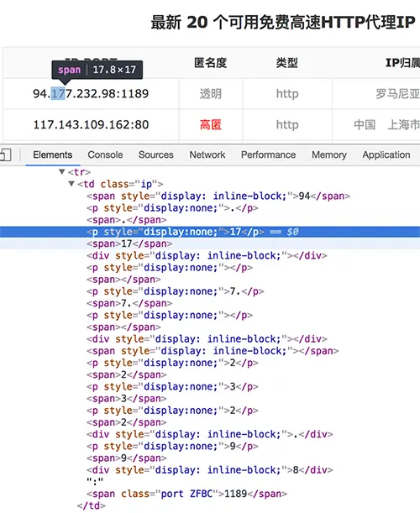Open the Application tab
The height and width of the screenshot is (513, 420).
coord(386,154)
